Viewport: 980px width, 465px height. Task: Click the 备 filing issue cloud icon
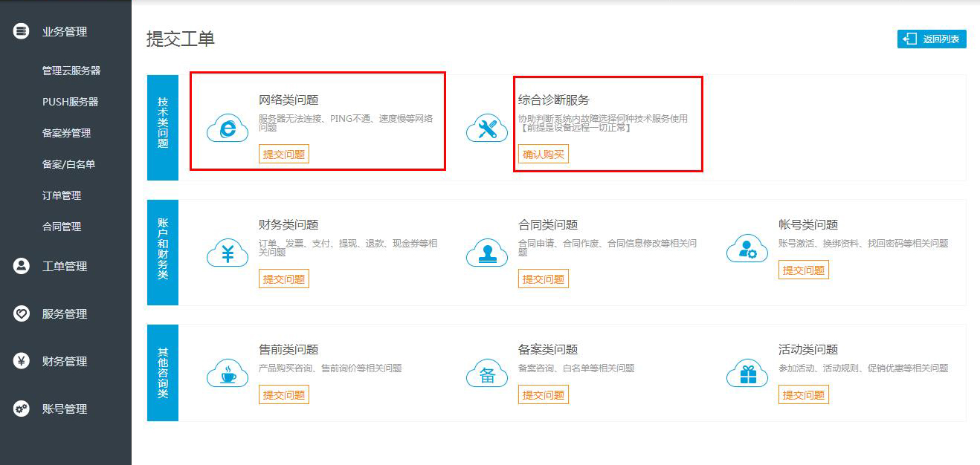point(487,374)
